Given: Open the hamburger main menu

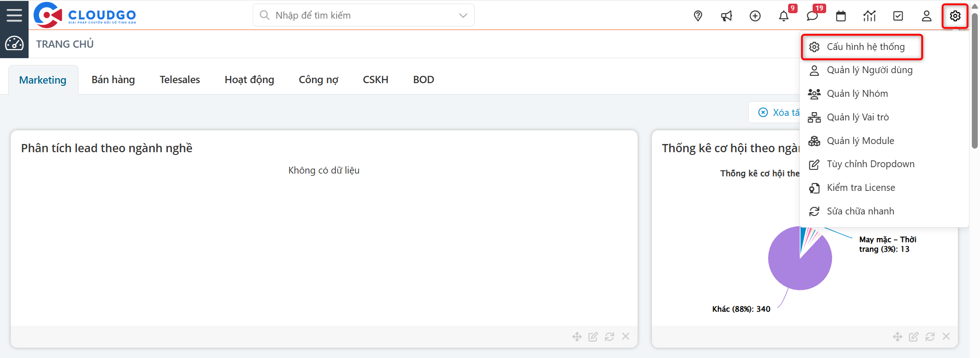Looking at the screenshot, I should [14, 15].
